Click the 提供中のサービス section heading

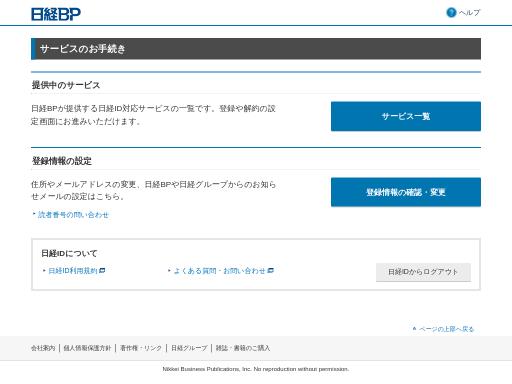66,85
